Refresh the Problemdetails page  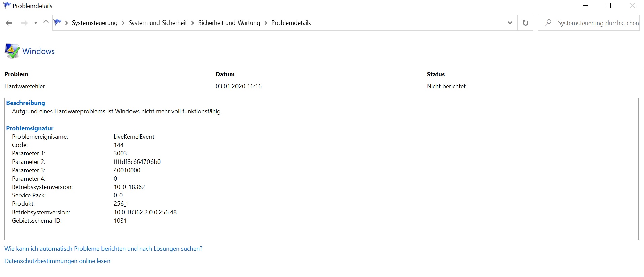point(525,23)
